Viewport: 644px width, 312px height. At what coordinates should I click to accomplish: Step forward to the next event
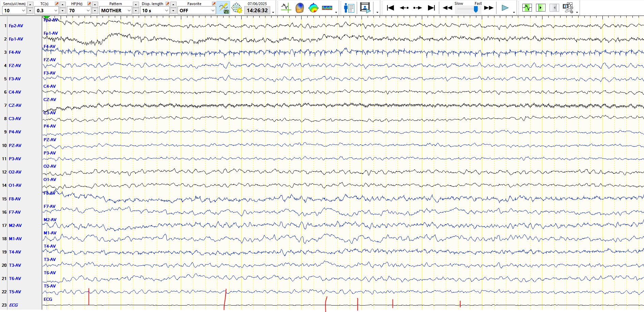[x=417, y=7]
